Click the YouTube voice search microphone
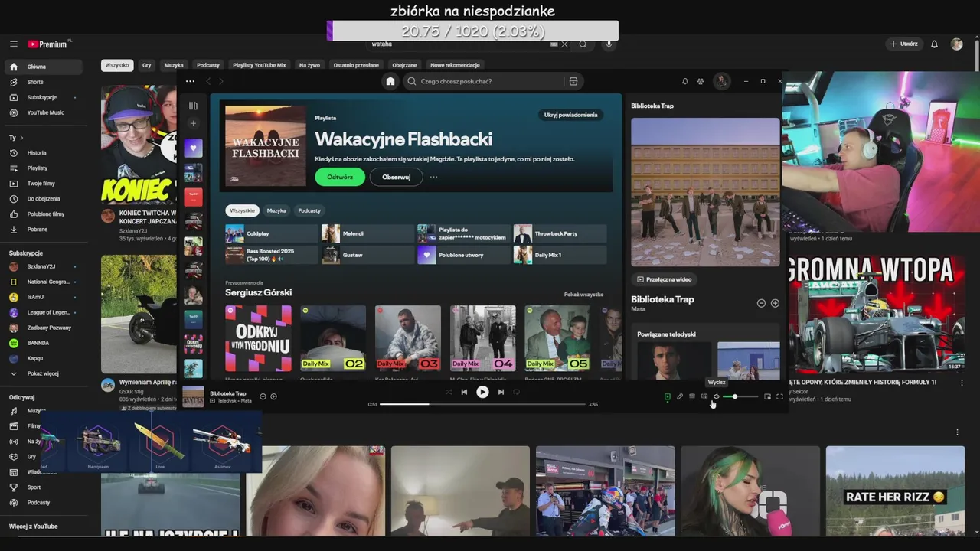Viewport: 980px width, 551px height. pos(609,44)
